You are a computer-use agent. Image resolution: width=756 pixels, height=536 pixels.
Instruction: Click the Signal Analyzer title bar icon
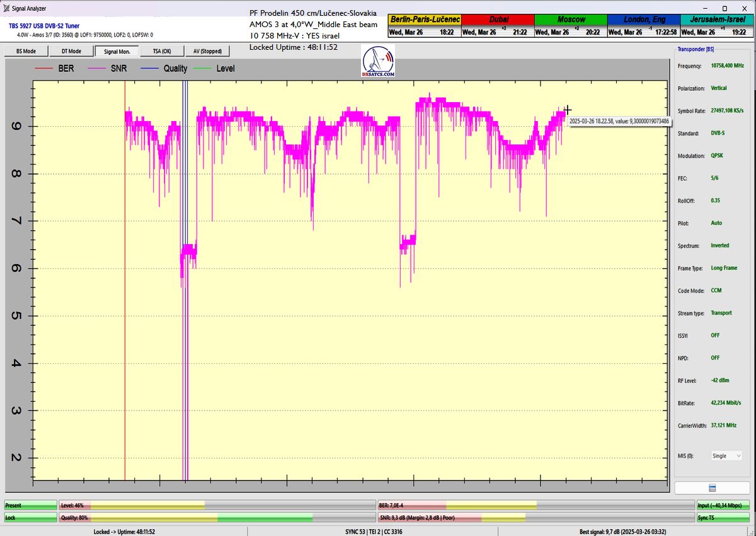click(6, 8)
